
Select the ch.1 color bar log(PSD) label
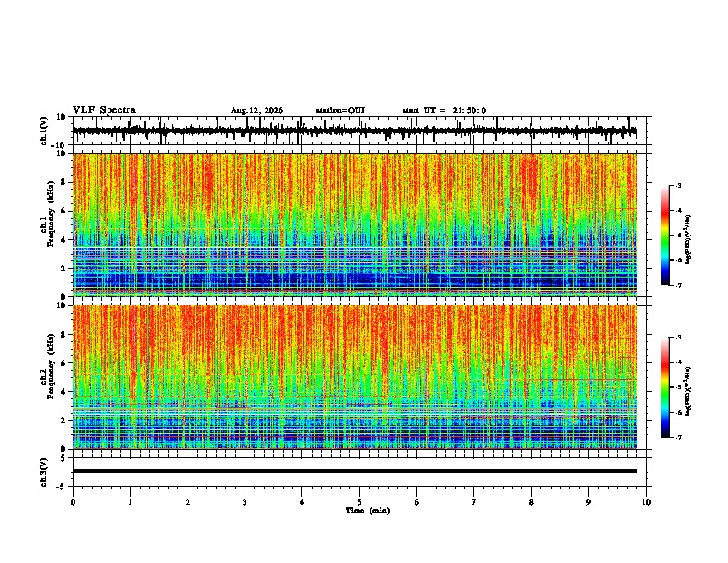tap(688, 240)
